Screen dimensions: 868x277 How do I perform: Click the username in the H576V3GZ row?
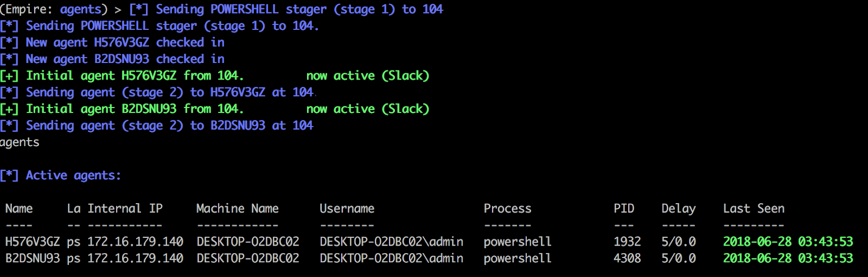point(391,242)
